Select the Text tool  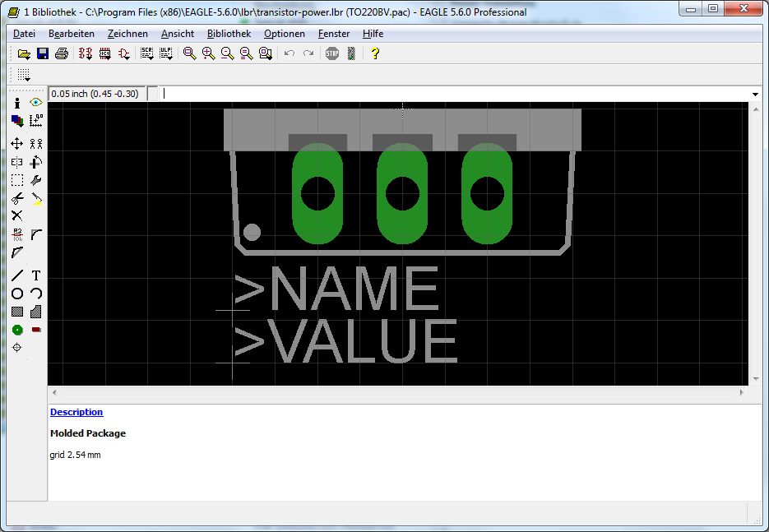tap(36, 275)
